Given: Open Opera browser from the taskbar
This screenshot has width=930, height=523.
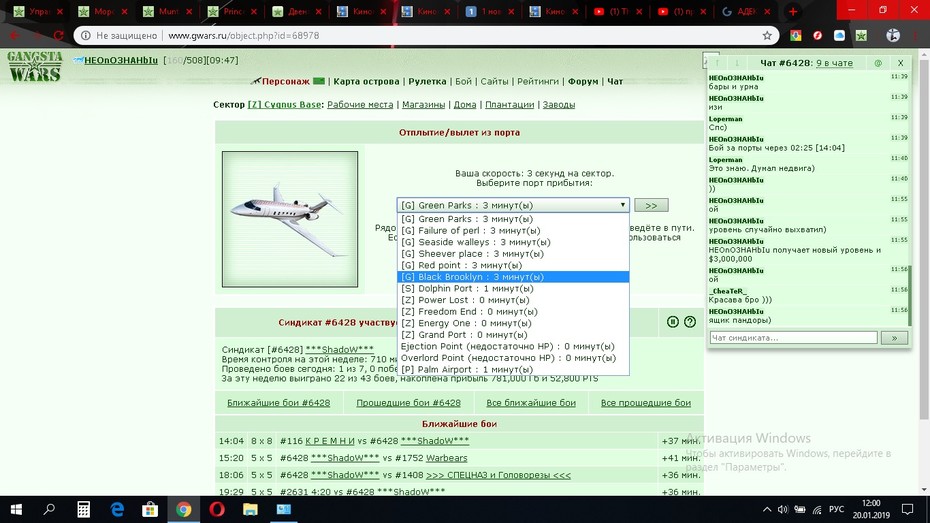Looking at the screenshot, I should click(217, 509).
